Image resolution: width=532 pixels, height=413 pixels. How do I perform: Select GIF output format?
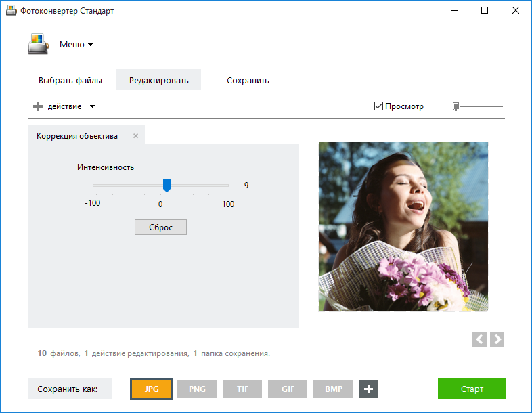click(288, 389)
